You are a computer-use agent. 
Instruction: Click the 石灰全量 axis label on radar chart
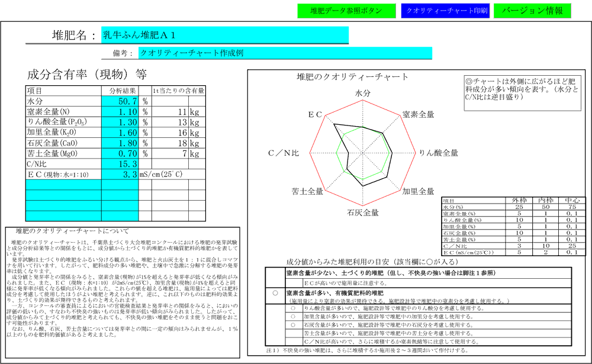click(362, 213)
